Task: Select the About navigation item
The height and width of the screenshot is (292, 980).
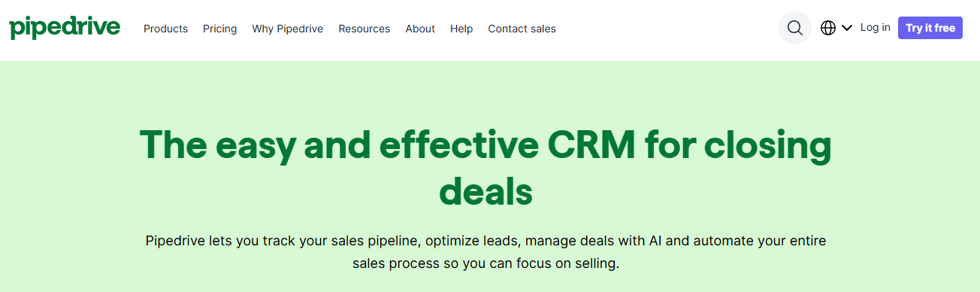Action: point(420,29)
